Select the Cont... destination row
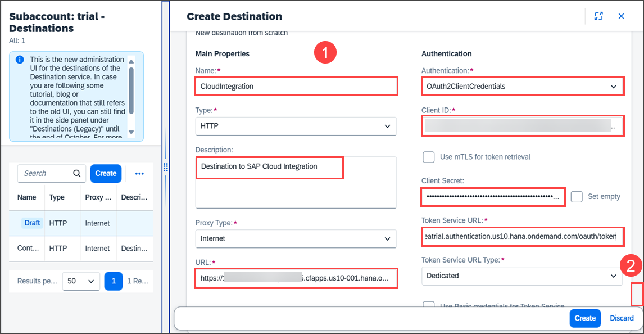644x334 pixels. click(x=81, y=249)
